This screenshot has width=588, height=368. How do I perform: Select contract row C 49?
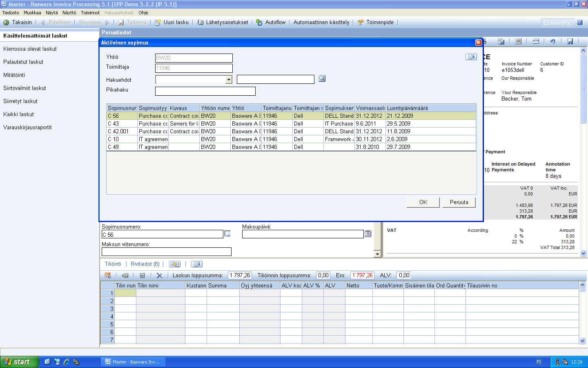[x=291, y=147]
